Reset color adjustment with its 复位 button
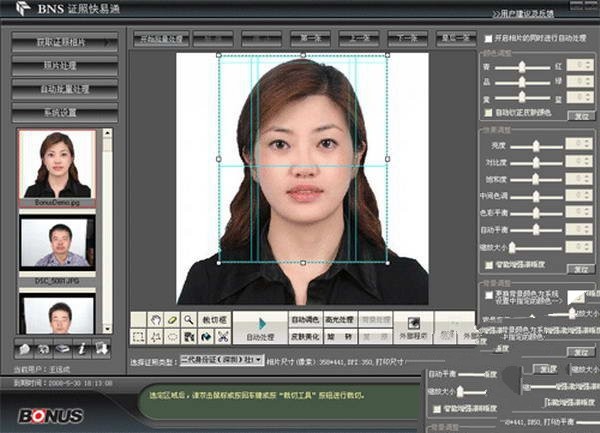Image resolution: width=600 pixels, height=433 pixels. point(581,116)
